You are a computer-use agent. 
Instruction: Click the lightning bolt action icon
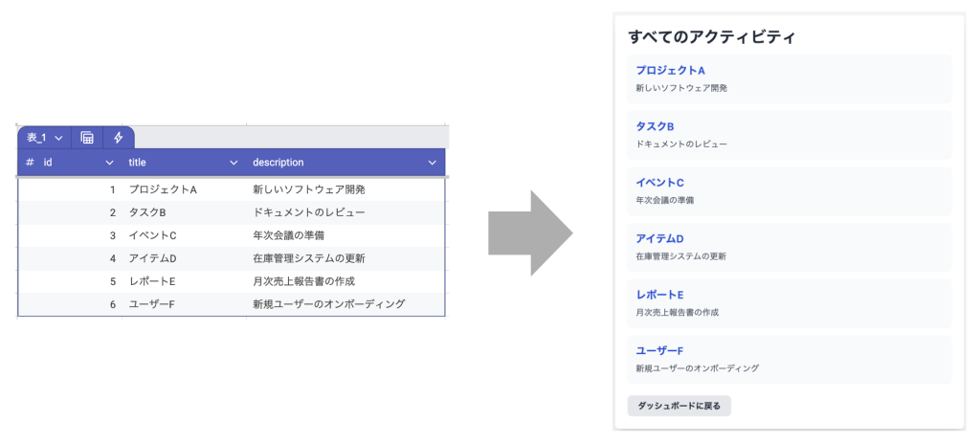tap(119, 138)
